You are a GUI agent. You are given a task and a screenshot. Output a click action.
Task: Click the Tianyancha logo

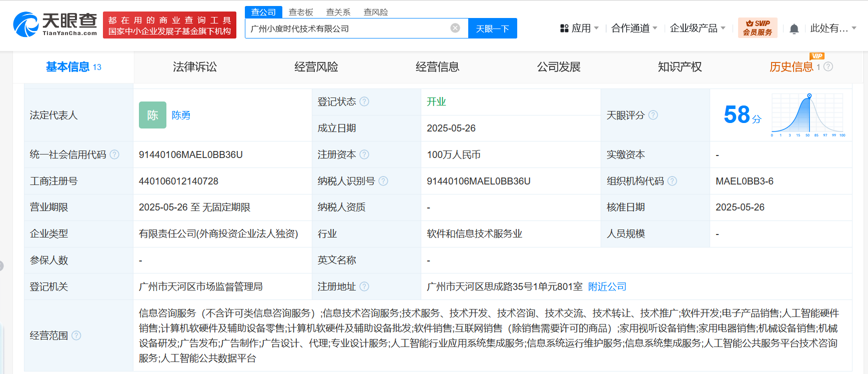point(55,24)
